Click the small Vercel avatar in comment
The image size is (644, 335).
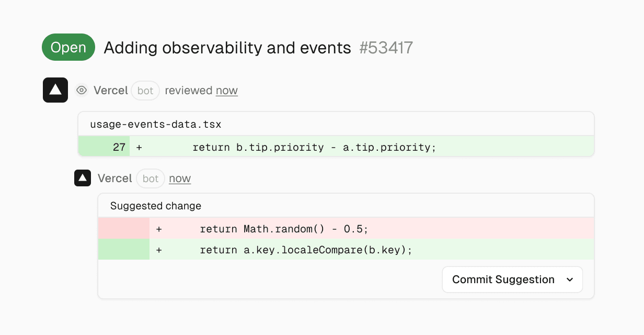tap(83, 178)
